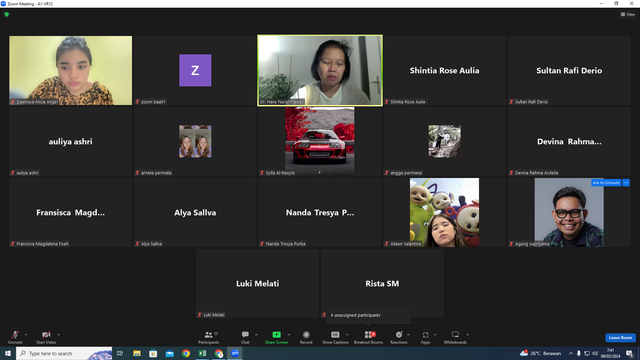Select the zoom baa01 participant tile
640x360 pixels.
pos(195,70)
